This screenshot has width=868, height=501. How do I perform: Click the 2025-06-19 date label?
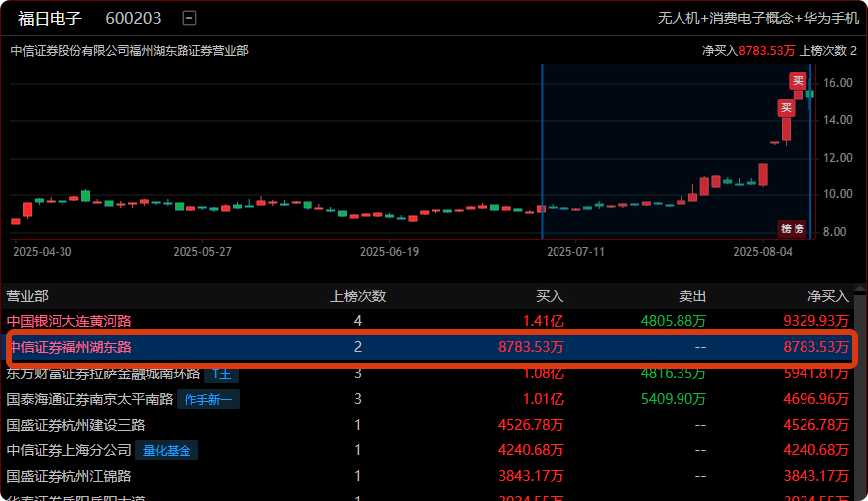coord(389,252)
